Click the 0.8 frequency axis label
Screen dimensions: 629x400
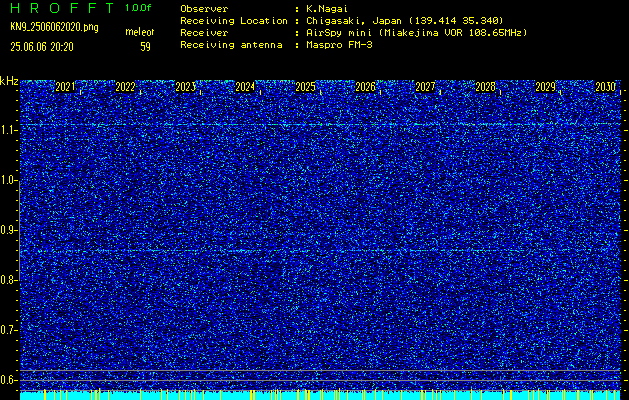pyautogui.click(x=8, y=280)
